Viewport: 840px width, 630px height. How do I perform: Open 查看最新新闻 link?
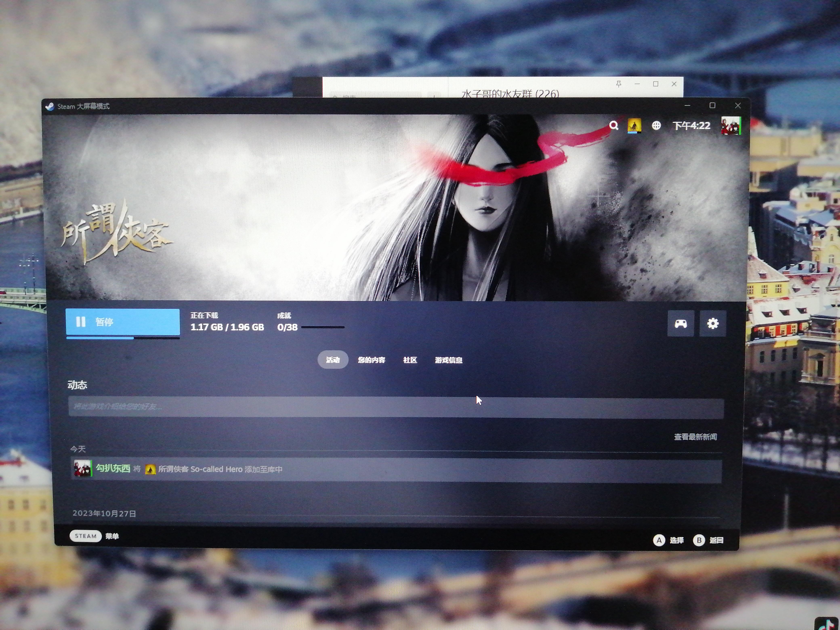(x=695, y=437)
